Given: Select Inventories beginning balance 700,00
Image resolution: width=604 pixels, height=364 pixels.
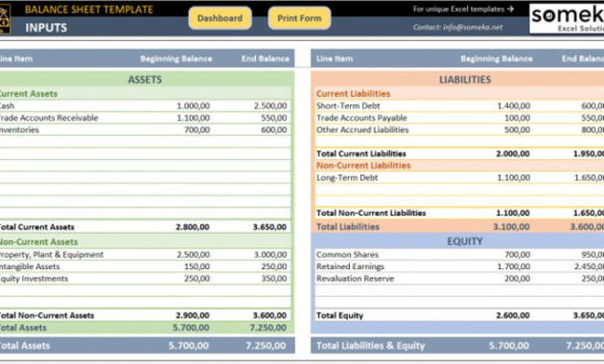Looking at the screenshot, I should (197, 129).
